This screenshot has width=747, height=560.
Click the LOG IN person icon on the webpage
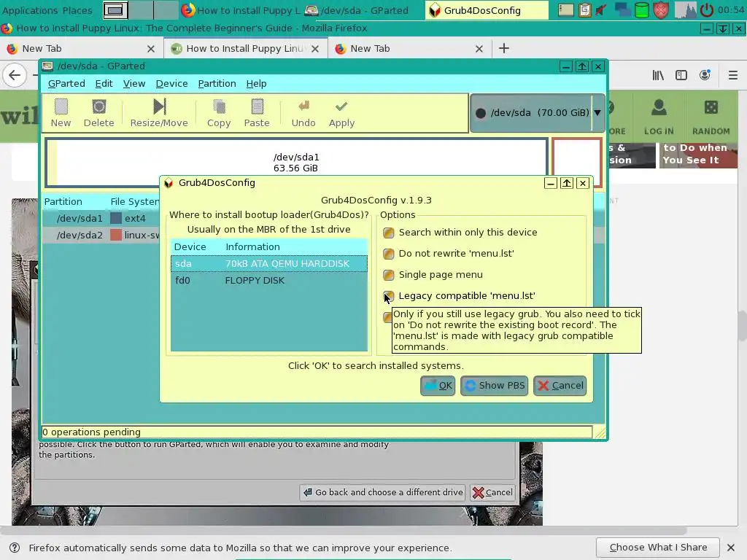[x=659, y=107]
